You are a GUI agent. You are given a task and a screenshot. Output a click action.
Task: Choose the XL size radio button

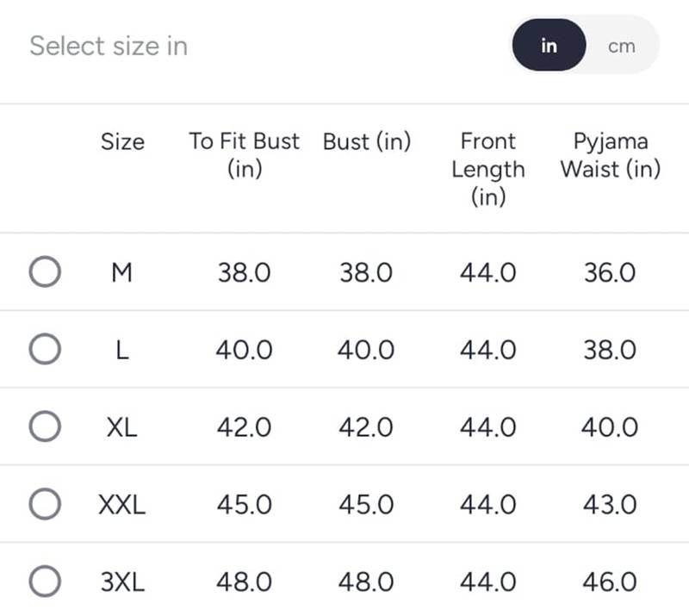coord(44,426)
